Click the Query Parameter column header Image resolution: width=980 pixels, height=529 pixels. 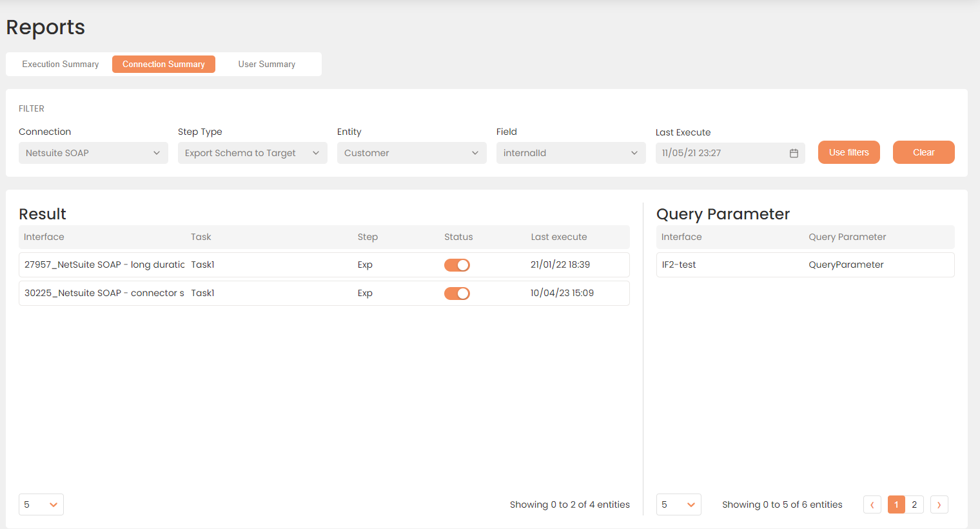point(847,237)
